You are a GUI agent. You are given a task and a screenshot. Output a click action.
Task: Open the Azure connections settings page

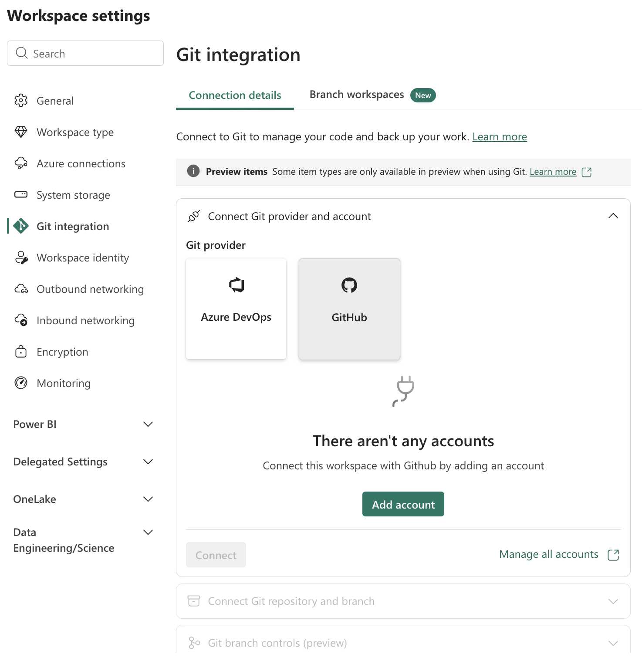tap(85, 163)
